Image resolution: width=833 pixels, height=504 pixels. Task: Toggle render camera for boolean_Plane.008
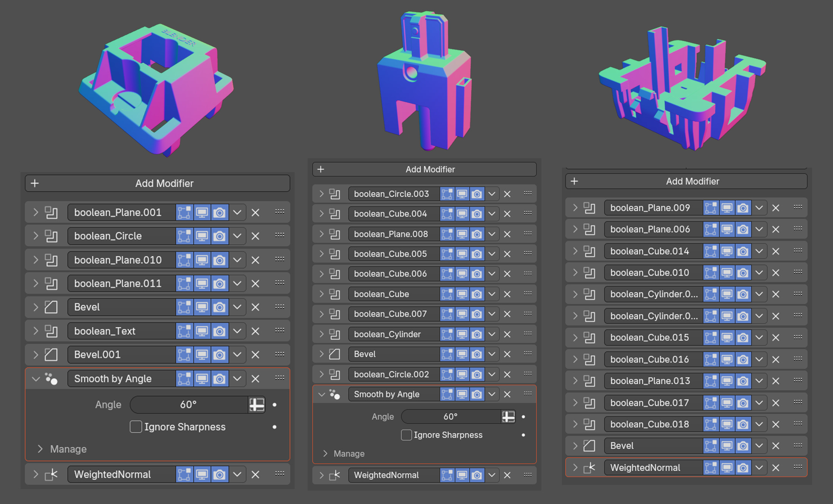click(477, 234)
